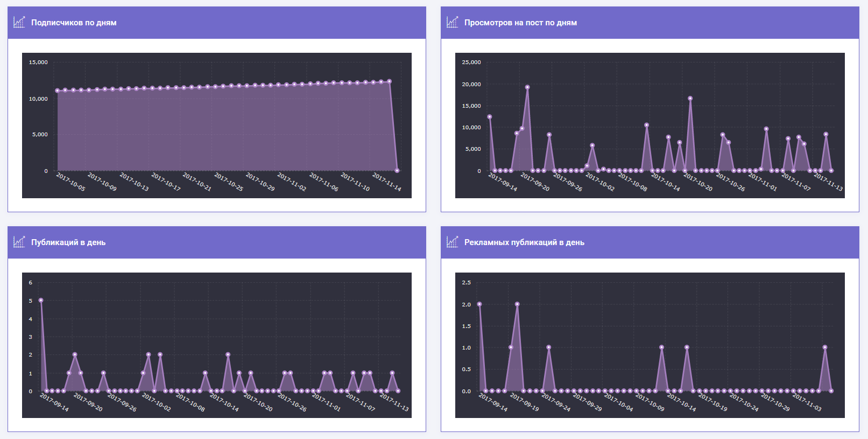Click chart icon beside Просмотров на пост по дням
Viewport: 868px width, 439px height.
[453, 22]
